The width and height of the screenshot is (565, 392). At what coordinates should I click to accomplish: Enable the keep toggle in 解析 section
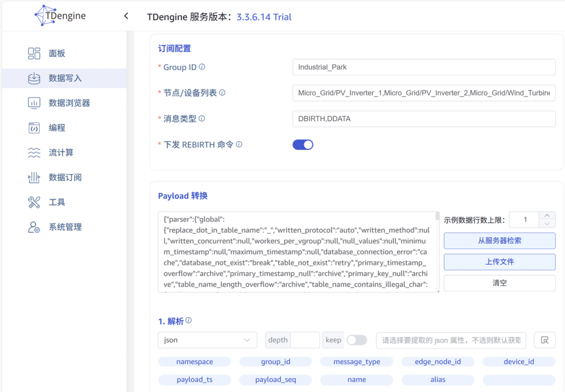[x=356, y=340]
